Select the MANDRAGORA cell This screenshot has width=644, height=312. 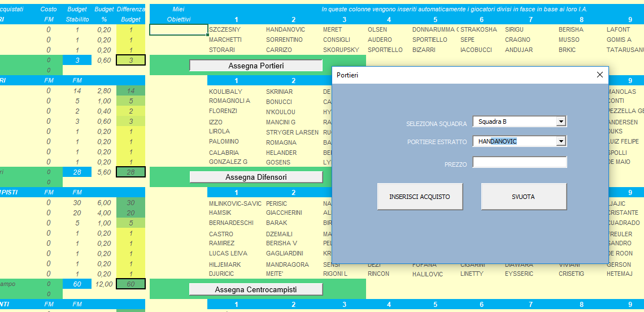pos(286,265)
